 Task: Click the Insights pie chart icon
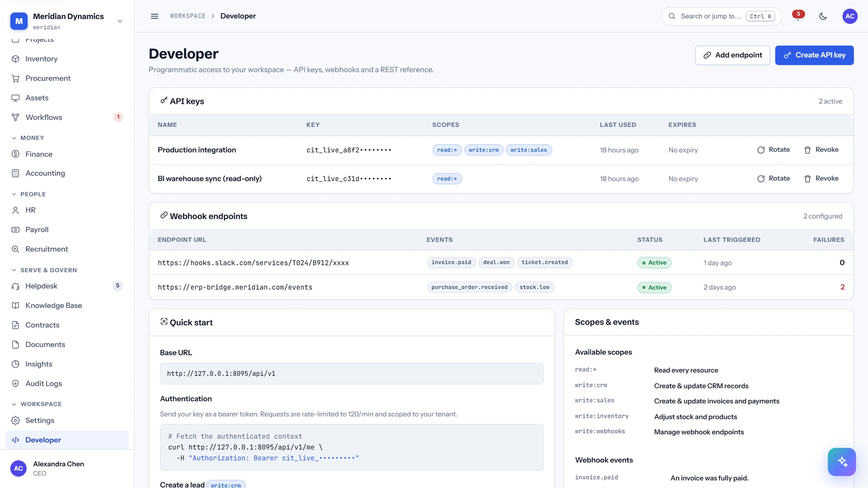click(15, 364)
